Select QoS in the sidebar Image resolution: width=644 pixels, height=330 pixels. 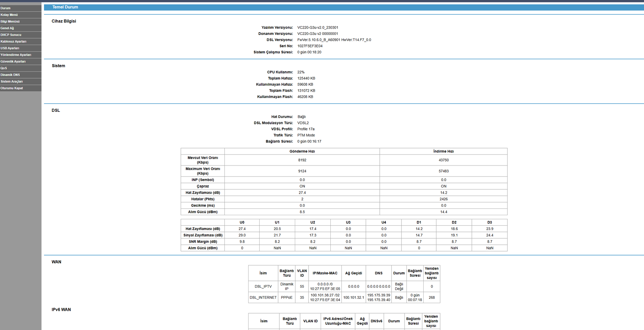20,68
